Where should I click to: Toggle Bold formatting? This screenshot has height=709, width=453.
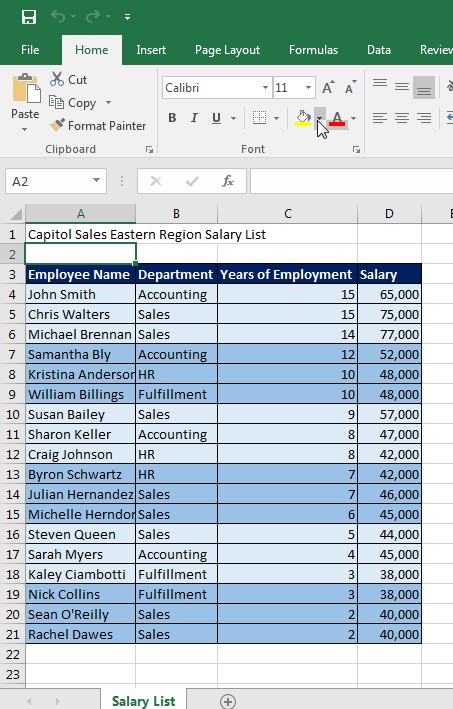point(172,118)
